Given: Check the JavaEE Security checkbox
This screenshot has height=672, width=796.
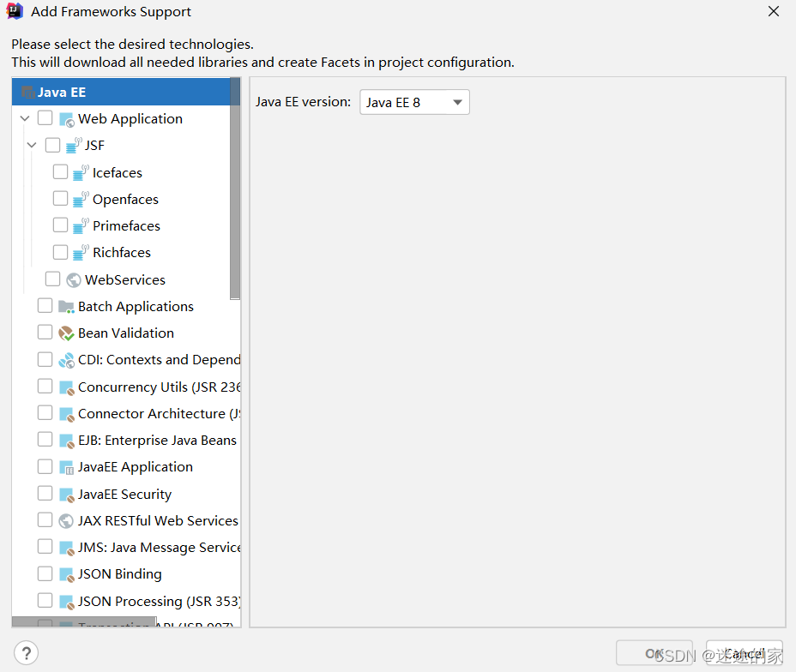Looking at the screenshot, I should click(45, 493).
